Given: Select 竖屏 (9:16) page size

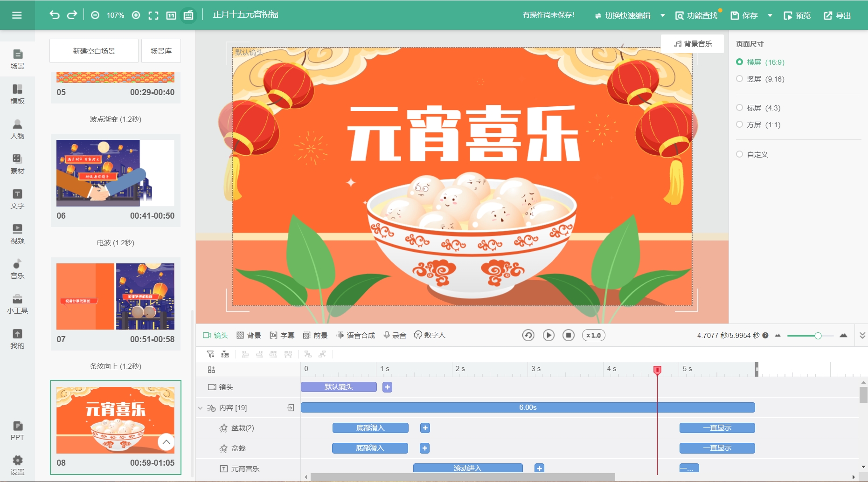Looking at the screenshot, I should [760, 79].
